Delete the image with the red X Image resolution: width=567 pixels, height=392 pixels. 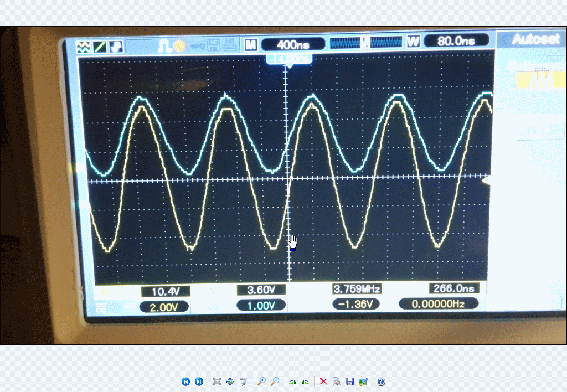pyautogui.click(x=323, y=381)
